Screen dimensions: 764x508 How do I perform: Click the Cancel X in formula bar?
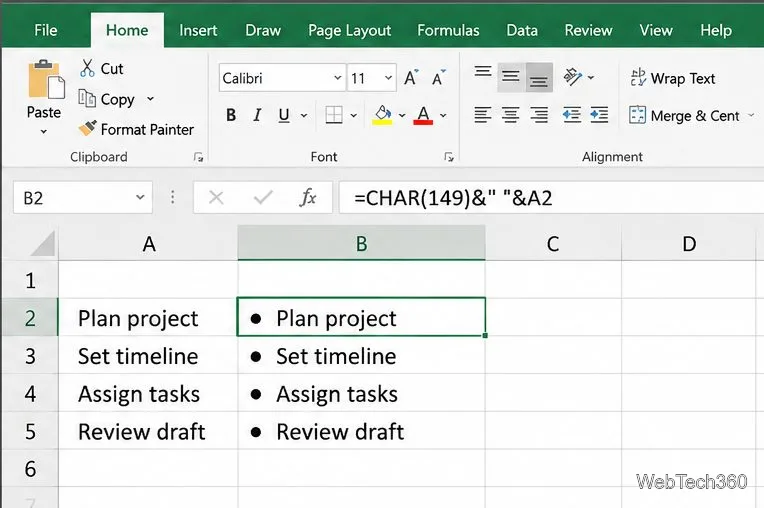click(216, 197)
